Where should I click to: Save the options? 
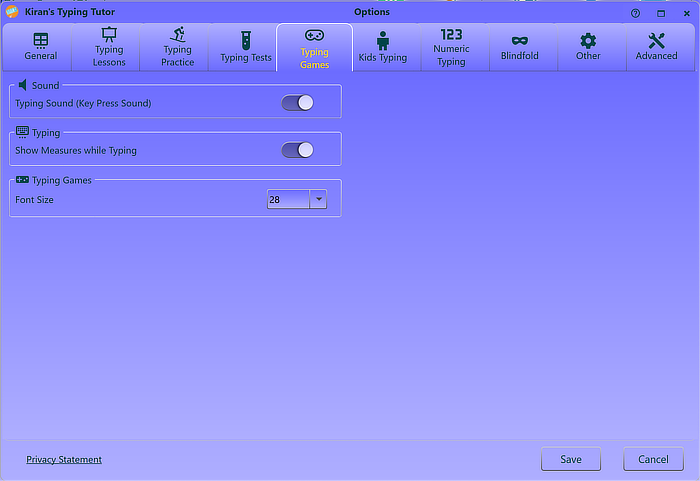point(571,459)
